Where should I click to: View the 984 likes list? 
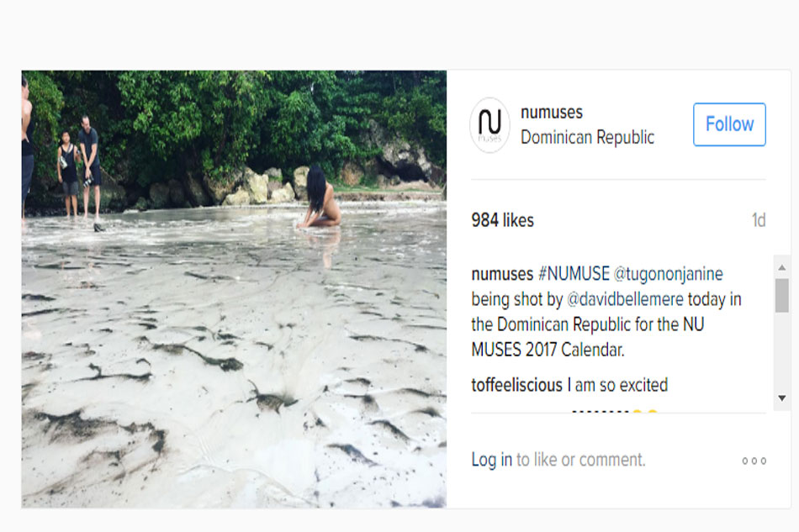click(502, 220)
